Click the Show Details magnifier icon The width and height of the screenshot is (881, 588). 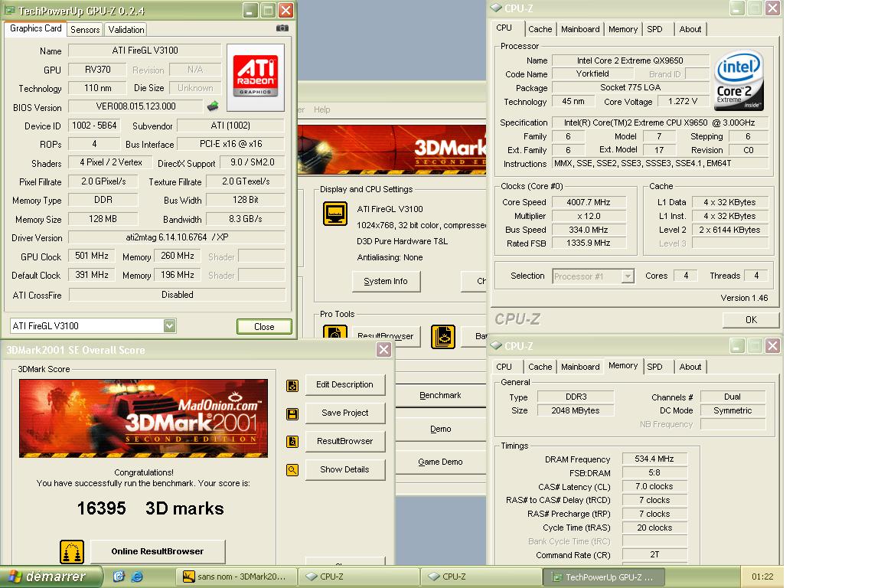click(292, 470)
